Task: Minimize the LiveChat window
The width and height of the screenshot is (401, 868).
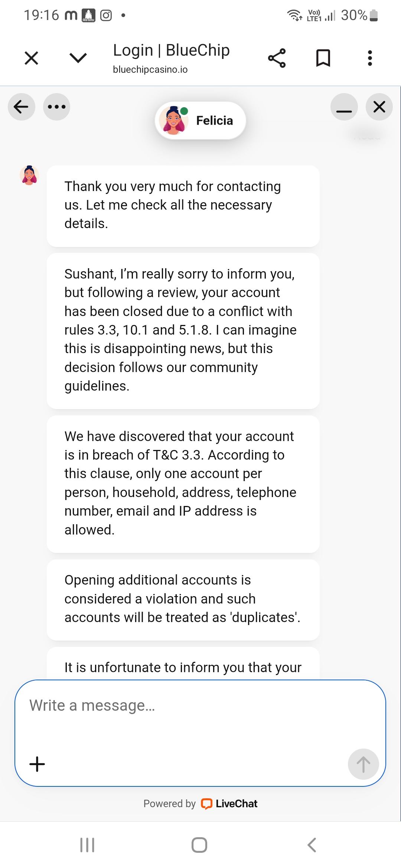Action: point(344,107)
